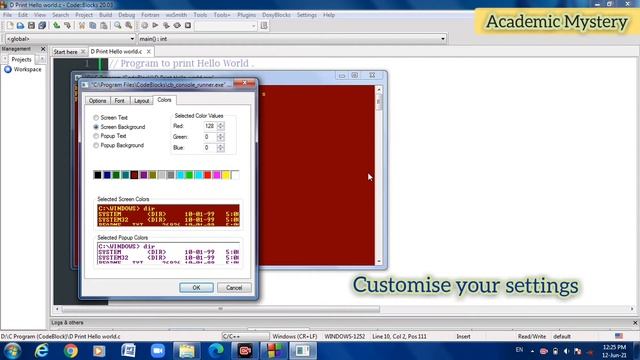Switch to the Font tab in dialog
Viewport: 640px width, 360px height.
click(x=120, y=100)
